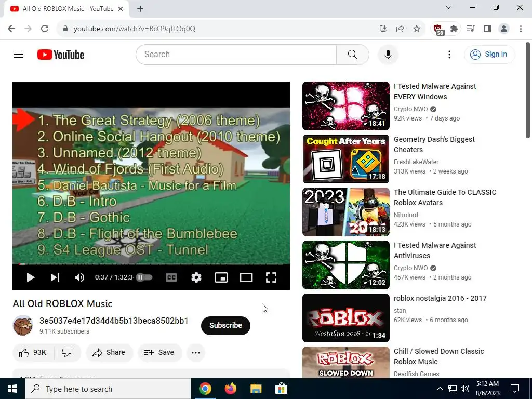
Task: Open video settings gear
Action: [x=196, y=277]
